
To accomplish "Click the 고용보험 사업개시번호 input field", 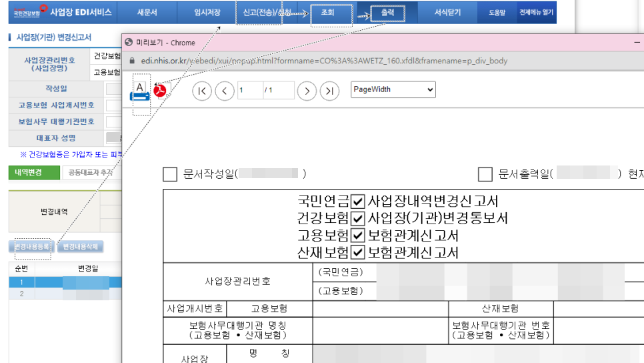I will coord(114,105).
